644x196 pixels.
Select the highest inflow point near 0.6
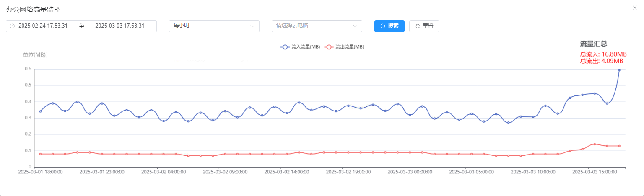pyautogui.click(x=619, y=70)
